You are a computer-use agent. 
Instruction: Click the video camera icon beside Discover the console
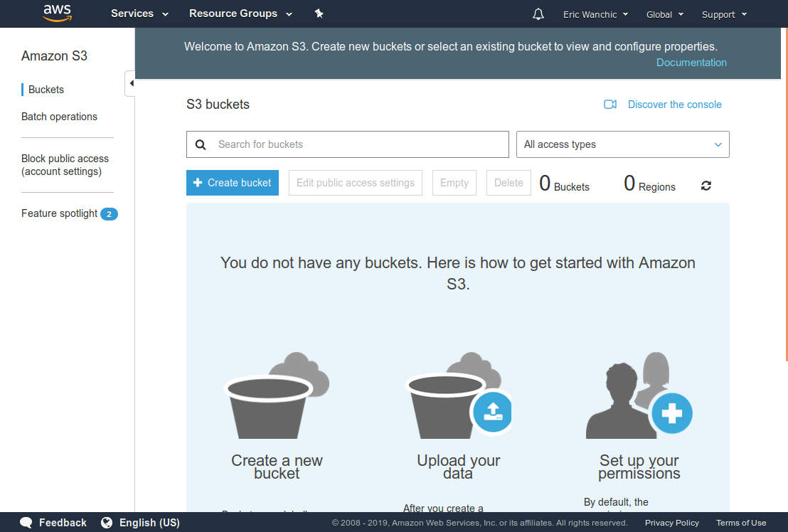pyautogui.click(x=610, y=105)
